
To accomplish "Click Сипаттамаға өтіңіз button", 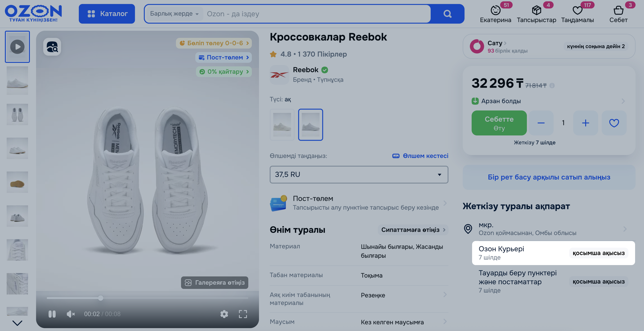I will tap(413, 230).
